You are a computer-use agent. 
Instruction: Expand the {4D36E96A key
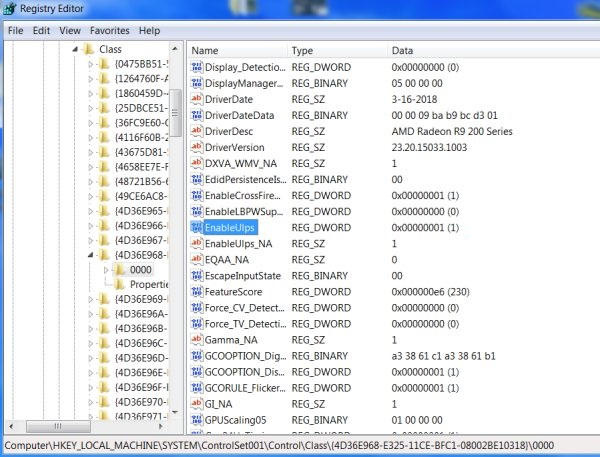tap(91, 314)
